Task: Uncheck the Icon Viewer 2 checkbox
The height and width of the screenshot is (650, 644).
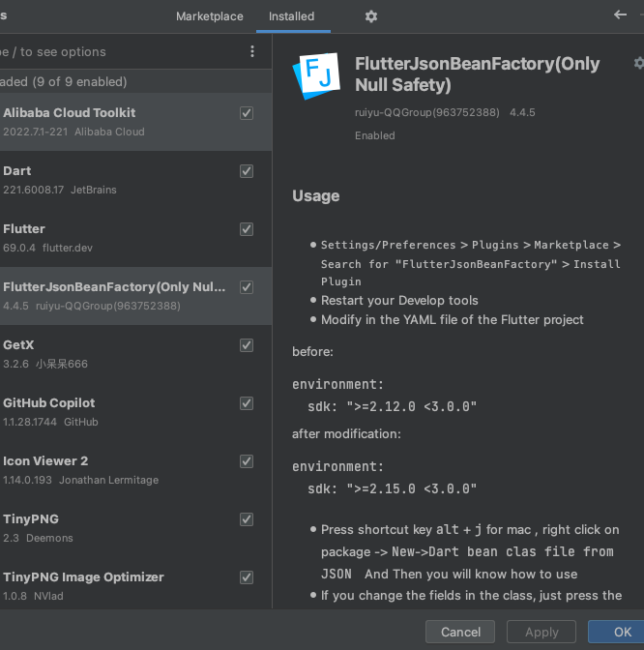Action: (247, 461)
